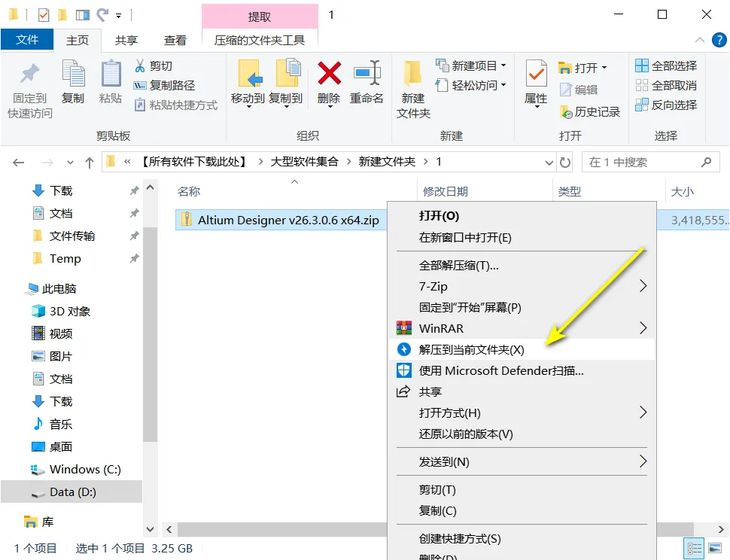
Task: Click the 重命名 icon
Action: tap(367, 72)
